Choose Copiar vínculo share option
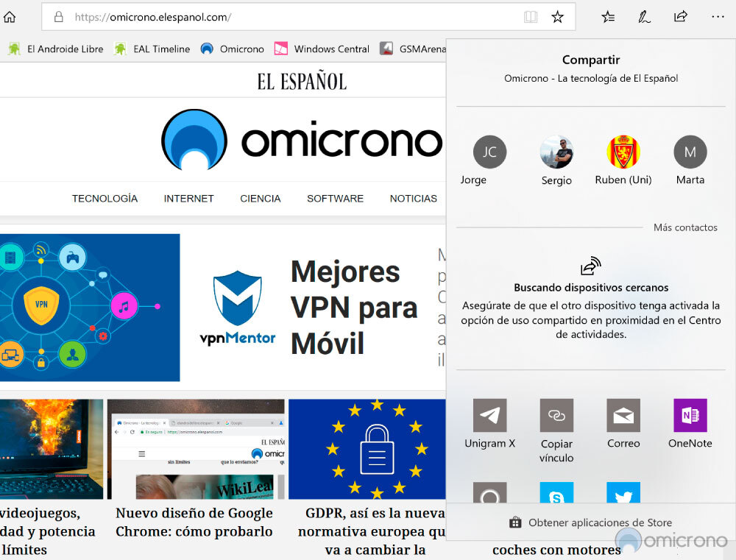Screen dimensions: 736x560 coord(556,431)
